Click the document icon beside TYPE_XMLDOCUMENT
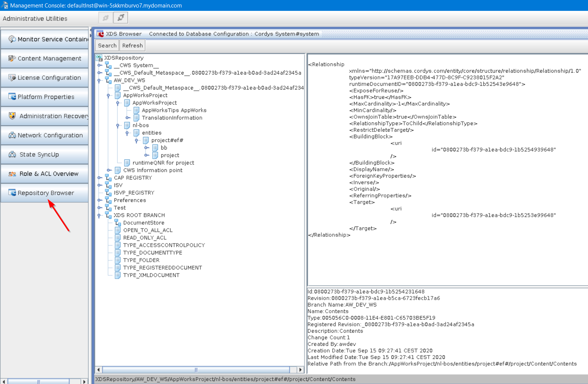Image resolution: width=588 pixels, height=384 pixels. coord(118,275)
